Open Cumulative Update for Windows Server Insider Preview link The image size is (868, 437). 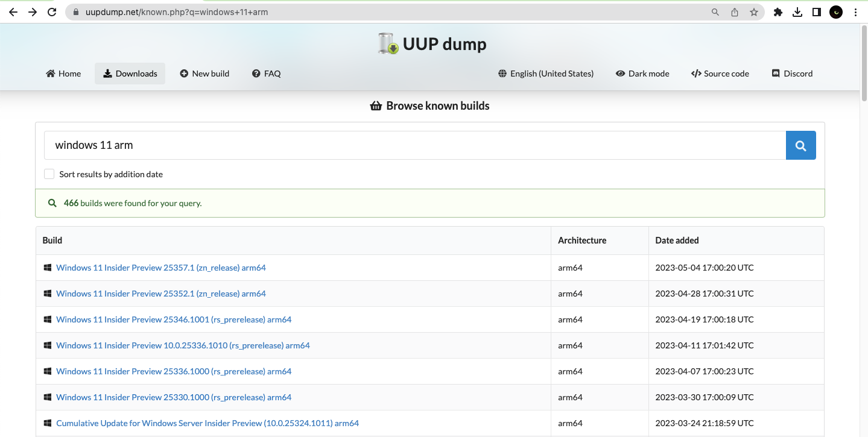(207, 423)
